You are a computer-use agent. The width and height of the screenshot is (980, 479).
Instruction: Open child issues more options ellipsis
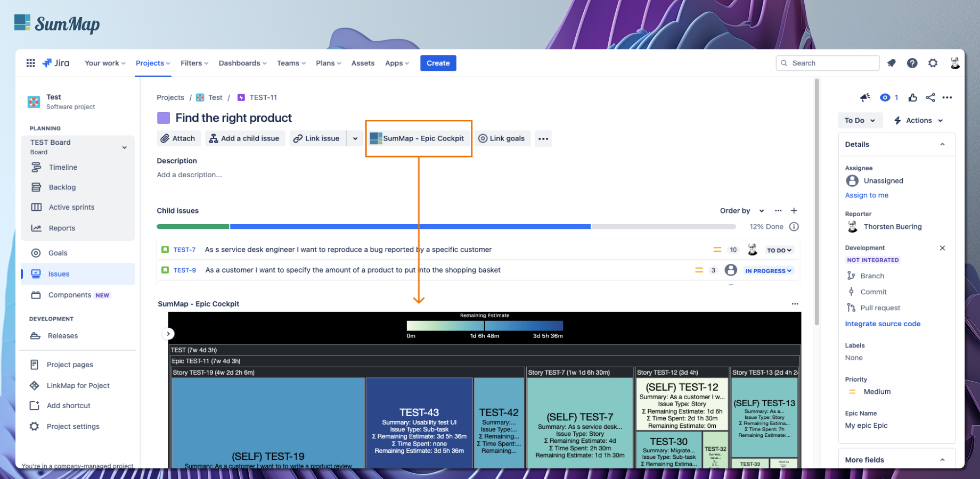[x=778, y=211]
